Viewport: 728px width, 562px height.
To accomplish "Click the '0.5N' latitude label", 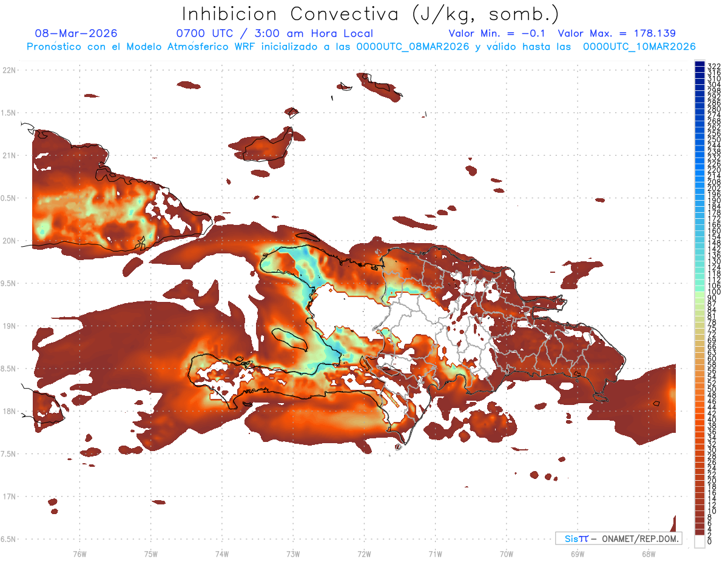I will (x=8, y=198).
